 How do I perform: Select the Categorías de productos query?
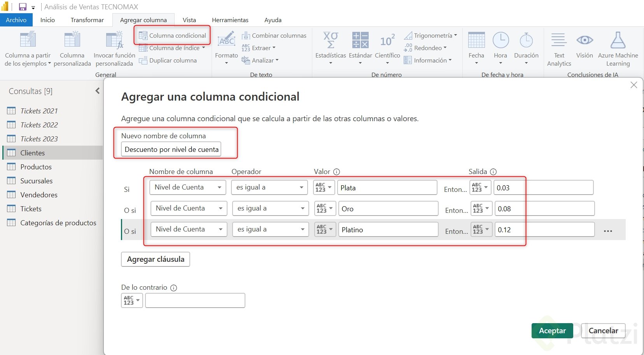click(52, 223)
